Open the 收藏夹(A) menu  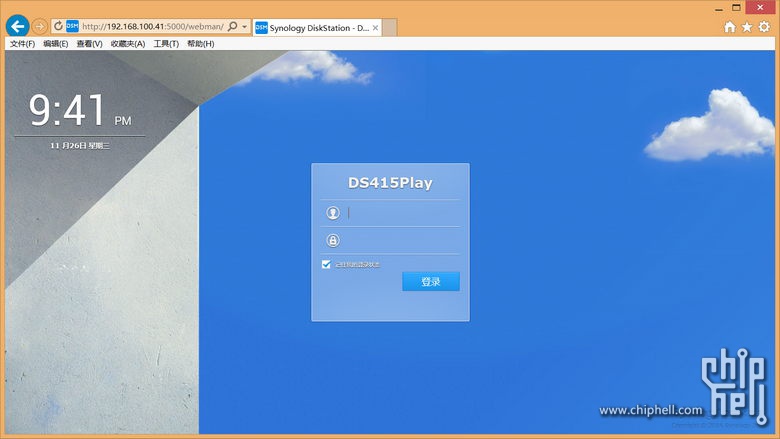128,44
